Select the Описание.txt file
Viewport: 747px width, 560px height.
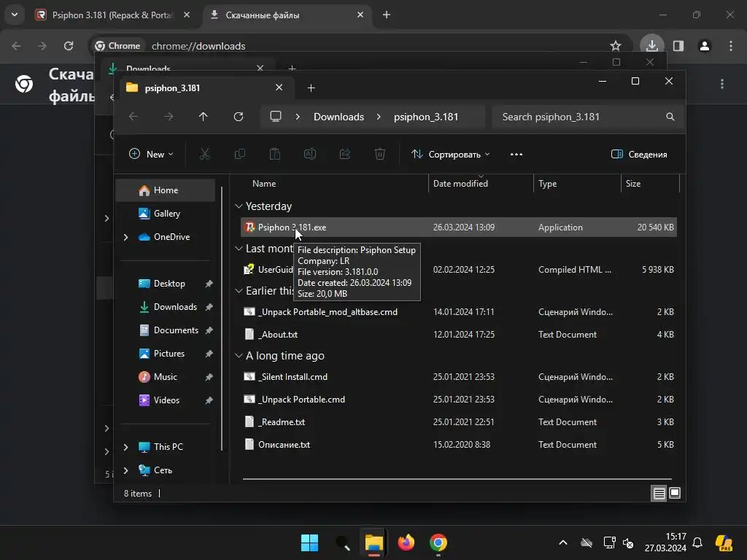[x=458, y=444]
